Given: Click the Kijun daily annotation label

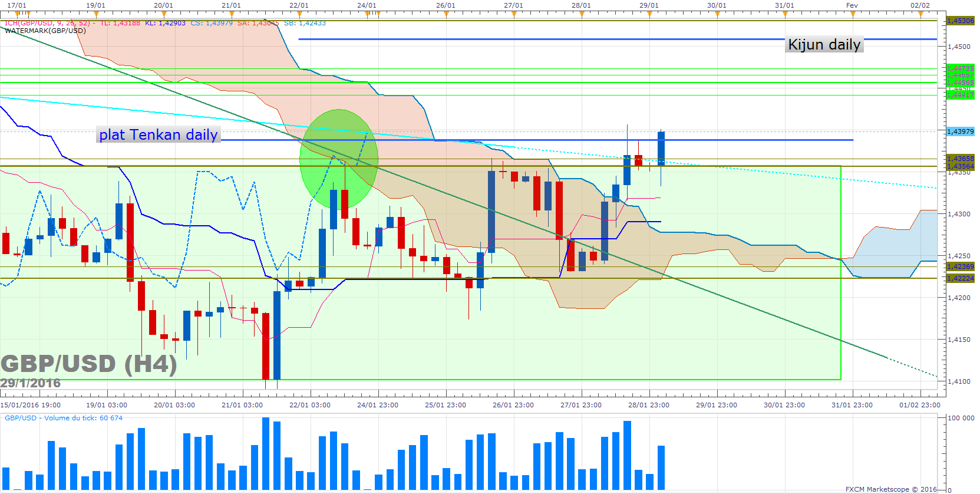Looking at the screenshot, I should [x=824, y=45].
